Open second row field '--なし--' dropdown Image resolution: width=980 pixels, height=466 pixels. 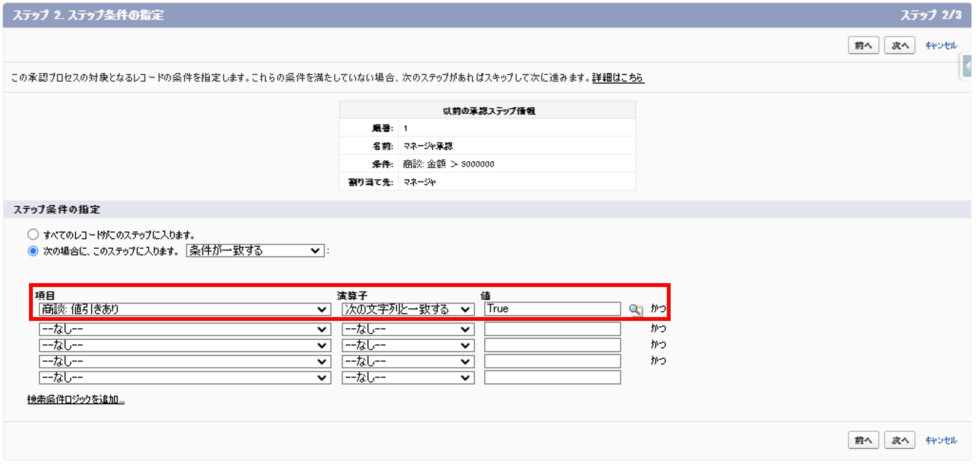click(x=184, y=329)
